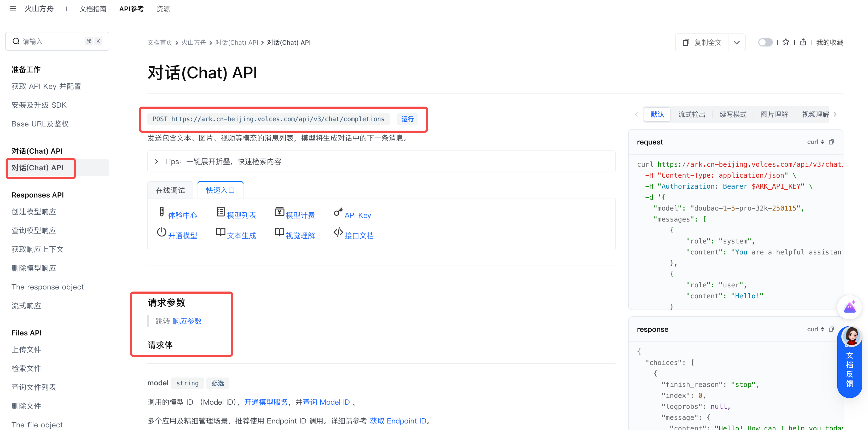Select the 默认 example tab
The image size is (868, 430).
tap(657, 115)
